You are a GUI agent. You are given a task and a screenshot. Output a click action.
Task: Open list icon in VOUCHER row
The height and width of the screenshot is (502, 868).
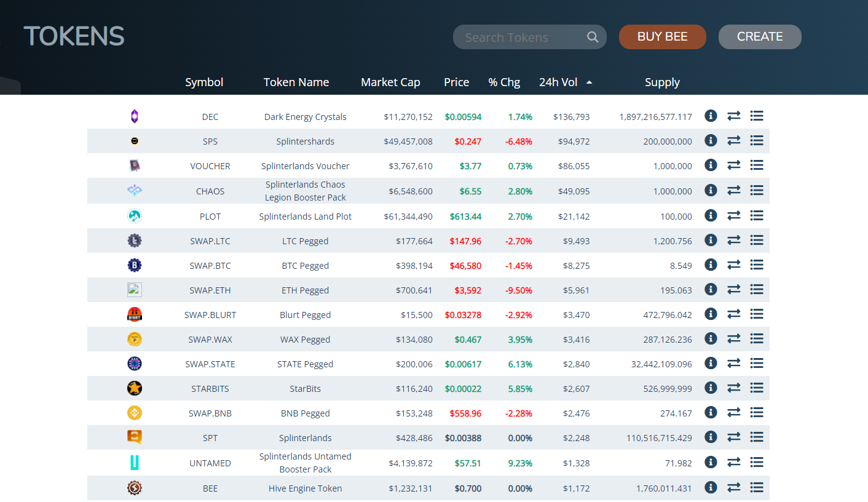click(x=757, y=165)
